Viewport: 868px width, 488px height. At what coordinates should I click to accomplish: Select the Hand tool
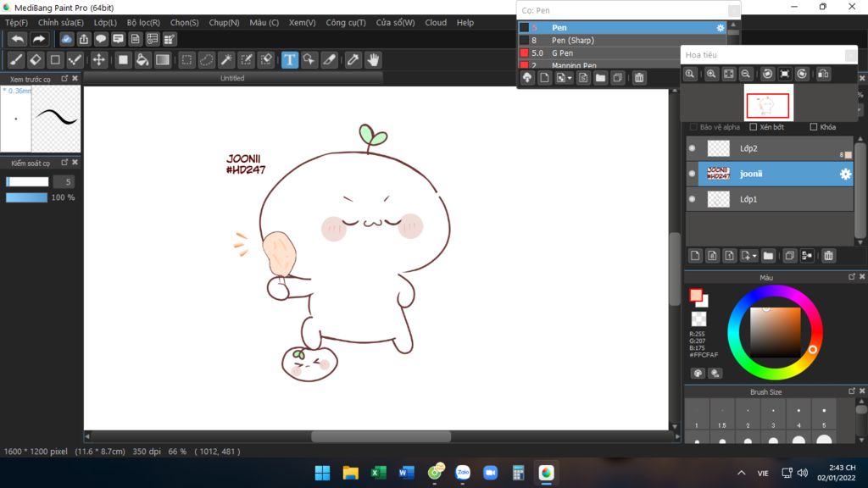coord(373,60)
